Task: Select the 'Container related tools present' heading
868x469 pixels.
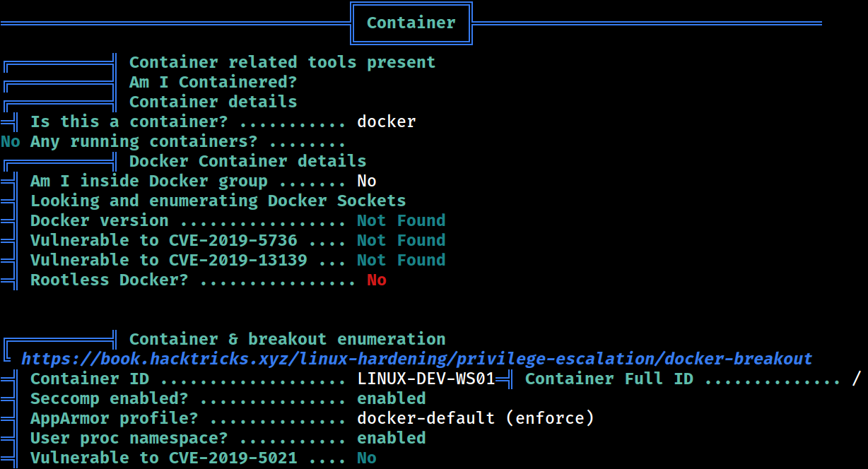Action: point(282,62)
